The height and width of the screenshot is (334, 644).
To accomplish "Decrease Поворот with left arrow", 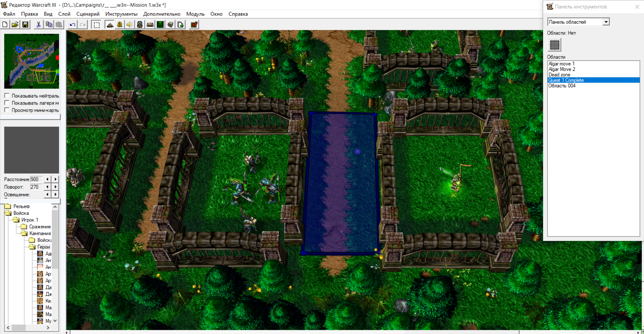I will click(x=48, y=187).
